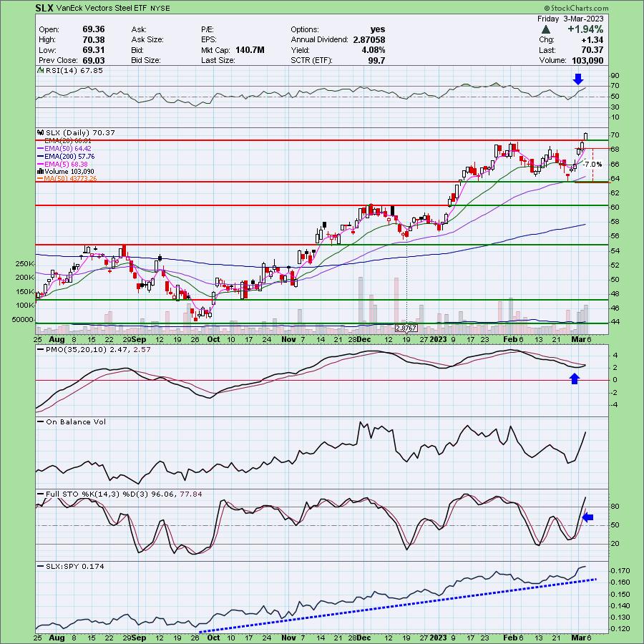Select the Low value 69.31
The image size is (644, 644).
coord(93,49)
